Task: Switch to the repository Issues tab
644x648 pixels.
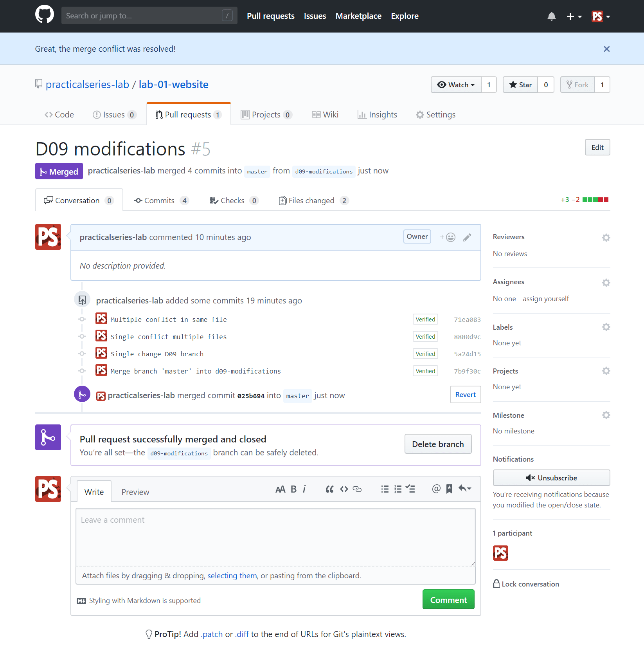Action: [114, 115]
